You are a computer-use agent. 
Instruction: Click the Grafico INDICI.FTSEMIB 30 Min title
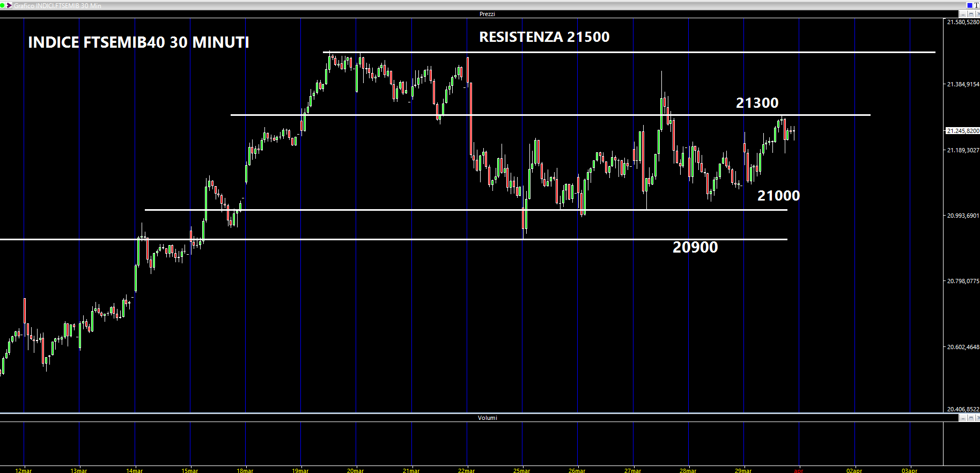(x=57, y=5)
